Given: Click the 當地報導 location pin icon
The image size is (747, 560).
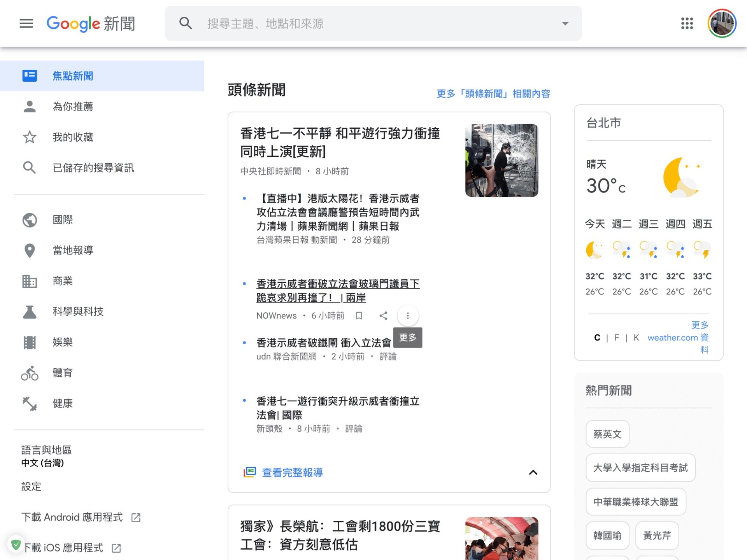Looking at the screenshot, I should click(x=30, y=250).
